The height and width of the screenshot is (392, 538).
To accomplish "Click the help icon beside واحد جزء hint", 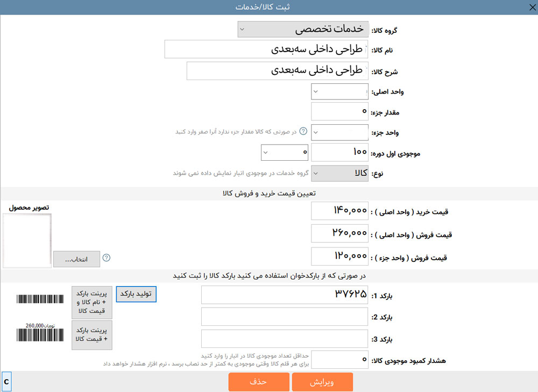I will click(303, 131).
